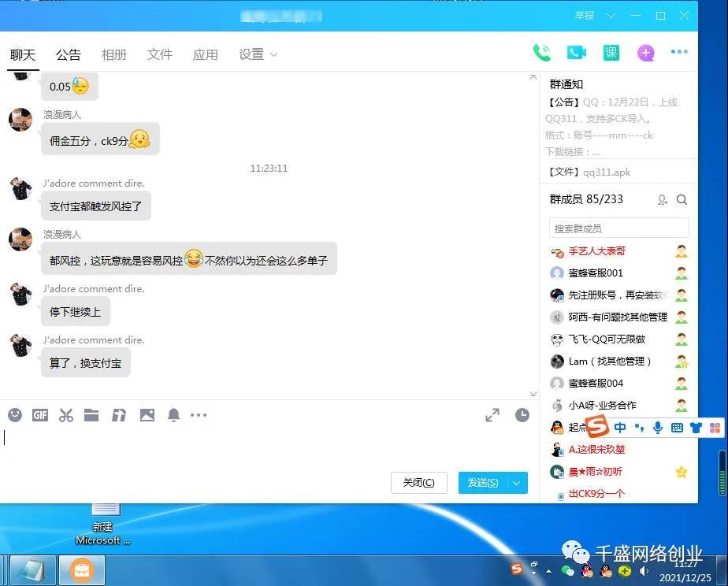This screenshot has height=586, width=728.
Task: Open the 举报 dropdown chevron in title bar
Action: pos(611,16)
